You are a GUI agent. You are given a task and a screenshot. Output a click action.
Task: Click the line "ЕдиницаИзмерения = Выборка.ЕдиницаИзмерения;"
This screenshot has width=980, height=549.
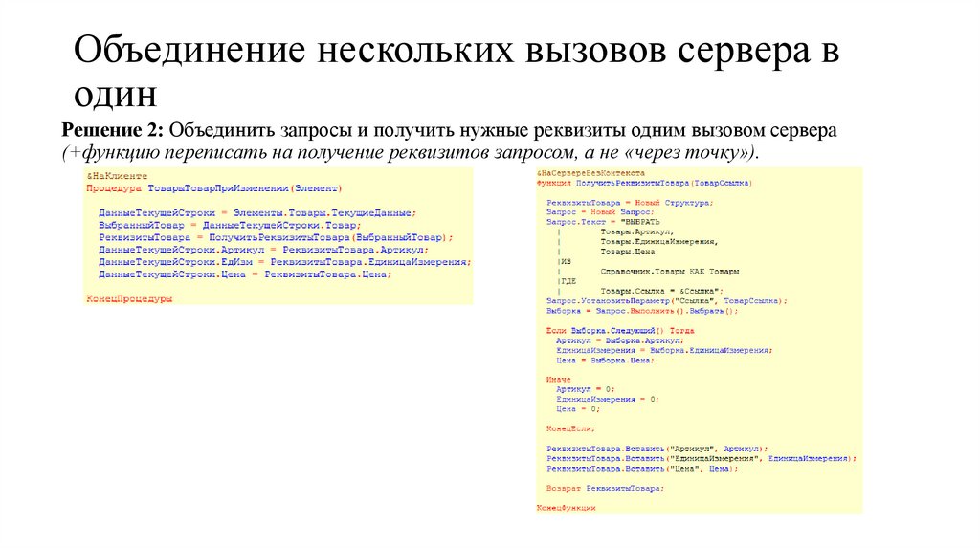[x=664, y=350]
